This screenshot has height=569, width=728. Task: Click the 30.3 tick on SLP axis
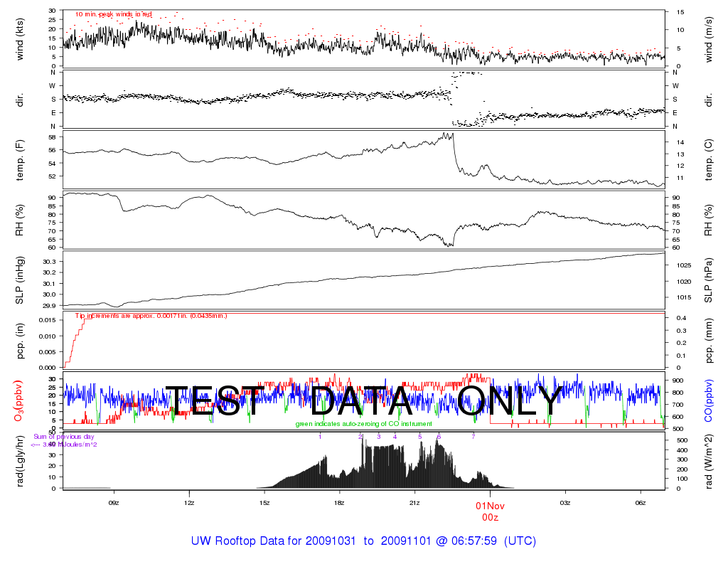tap(49, 262)
